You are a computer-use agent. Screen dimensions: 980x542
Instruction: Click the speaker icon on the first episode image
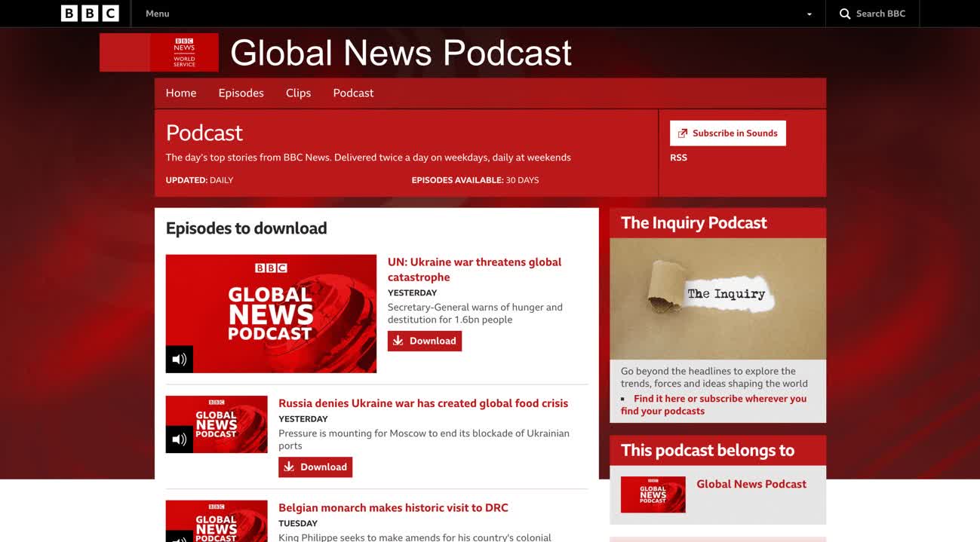[x=180, y=359]
